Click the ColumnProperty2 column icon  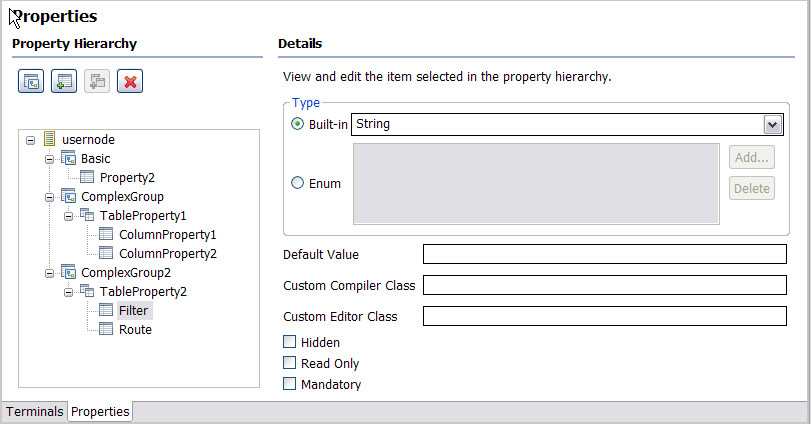(x=106, y=253)
